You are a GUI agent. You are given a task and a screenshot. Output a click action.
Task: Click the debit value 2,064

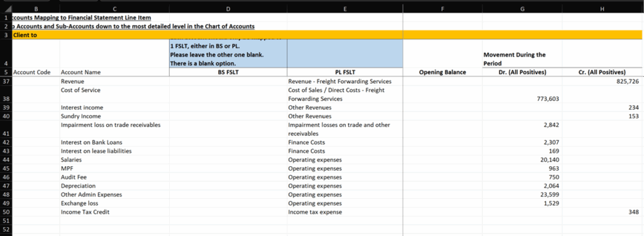[x=551, y=186]
